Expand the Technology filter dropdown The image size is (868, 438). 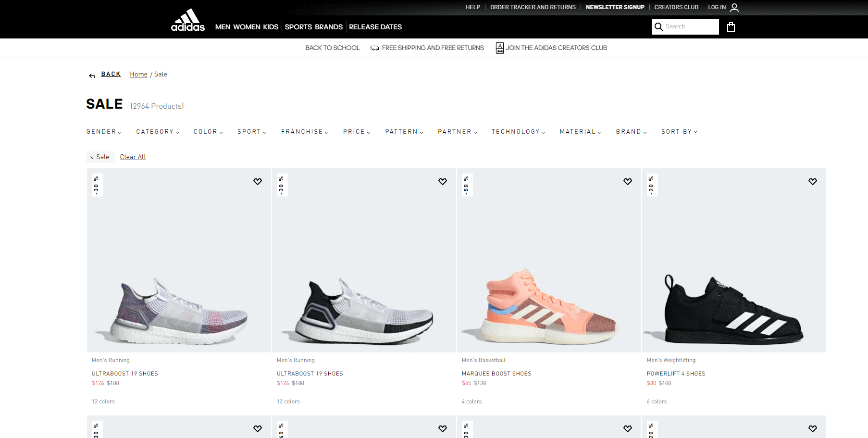[x=518, y=132]
